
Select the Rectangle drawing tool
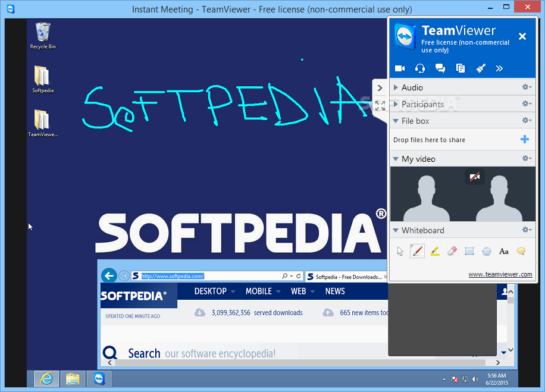(469, 251)
